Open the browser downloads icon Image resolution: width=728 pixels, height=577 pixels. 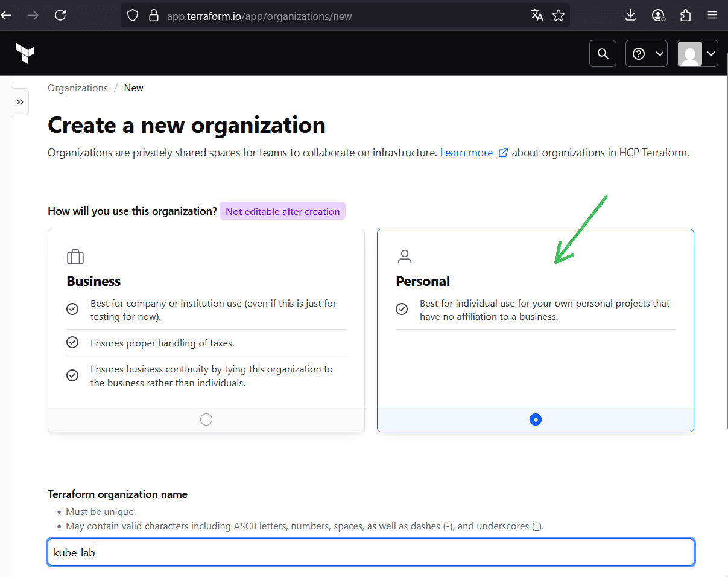(631, 16)
